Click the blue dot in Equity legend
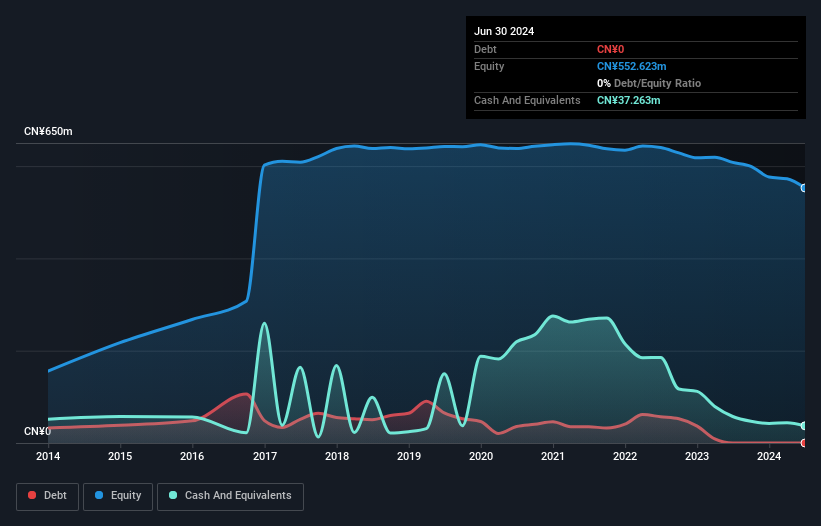This screenshot has height=526, width=821. point(100,495)
